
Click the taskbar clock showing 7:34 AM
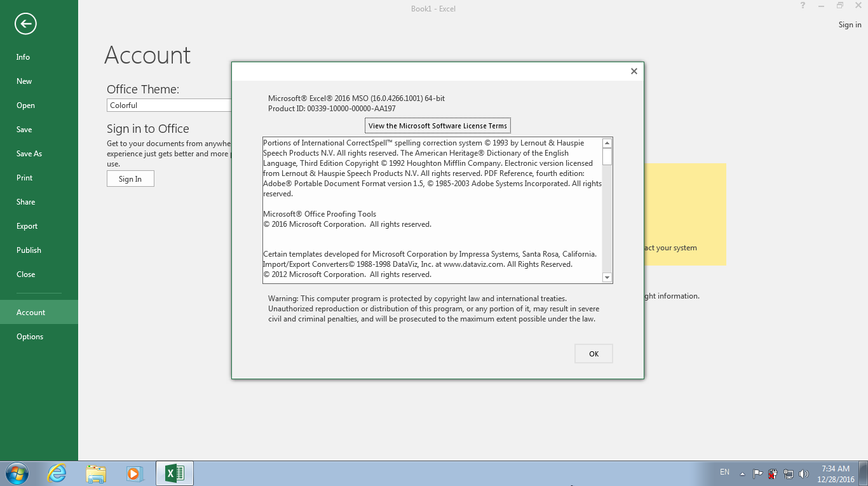coord(835,474)
